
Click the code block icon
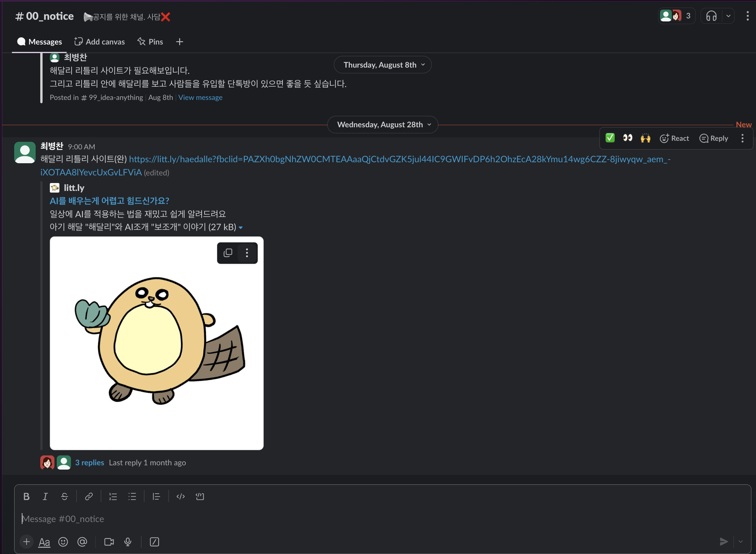pyautogui.click(x=200, y=497)
